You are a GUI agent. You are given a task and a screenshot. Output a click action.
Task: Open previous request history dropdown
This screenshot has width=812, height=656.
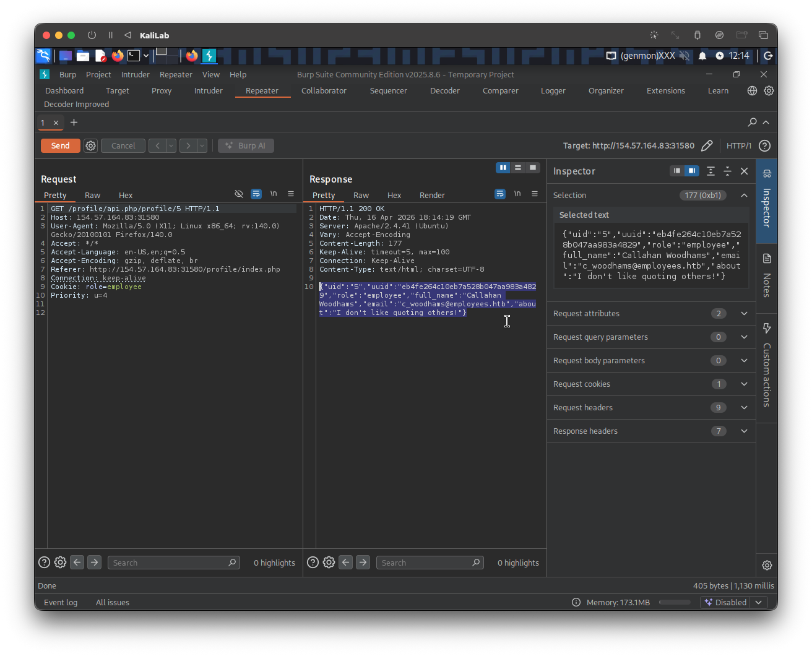171,145
